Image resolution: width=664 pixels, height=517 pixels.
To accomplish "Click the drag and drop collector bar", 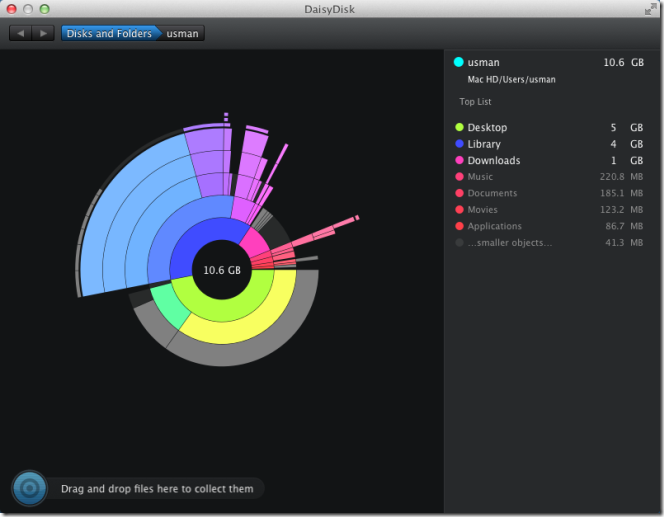I will [157, 489].
